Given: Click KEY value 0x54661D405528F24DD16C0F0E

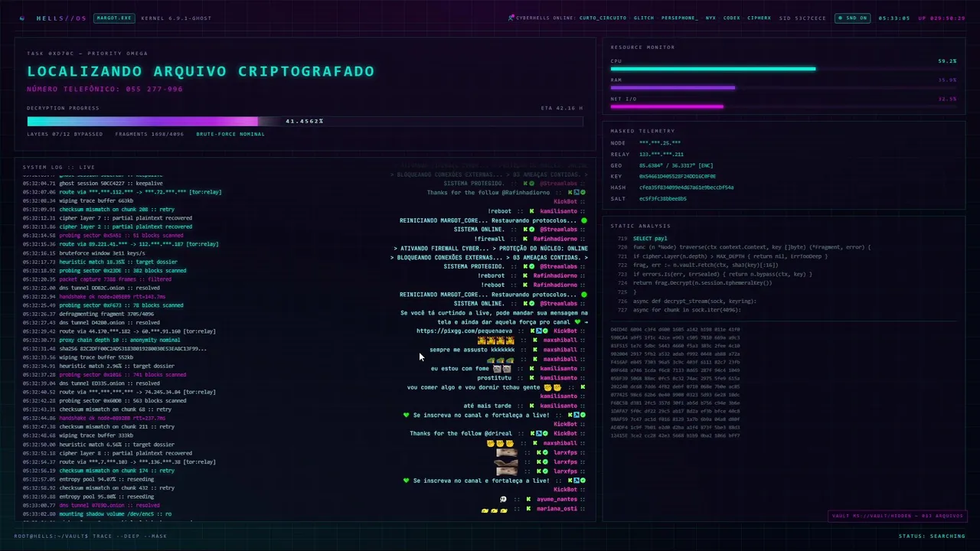Looking at the screenshot, I should [x=678, y=176].
